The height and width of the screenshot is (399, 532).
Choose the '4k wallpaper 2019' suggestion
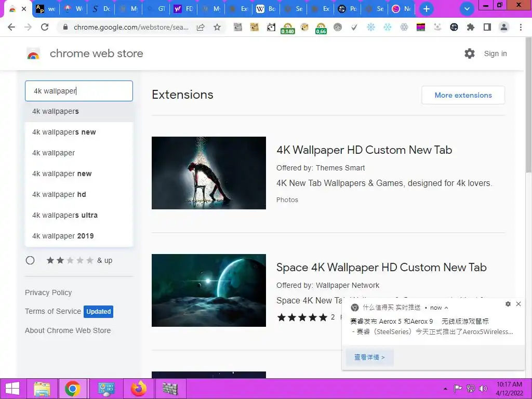point(79,236)
